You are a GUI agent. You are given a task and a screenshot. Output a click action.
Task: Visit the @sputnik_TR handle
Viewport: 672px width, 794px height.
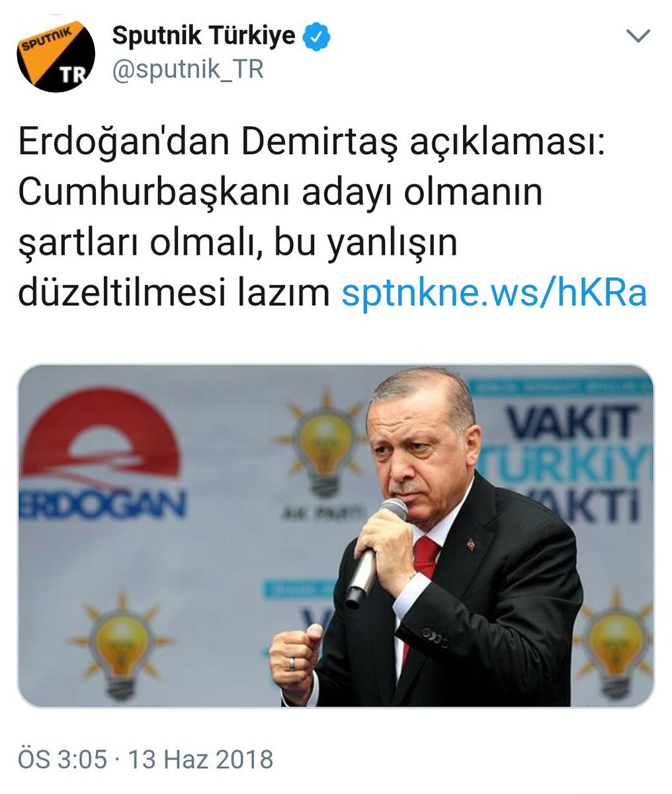tap(188, 69)
